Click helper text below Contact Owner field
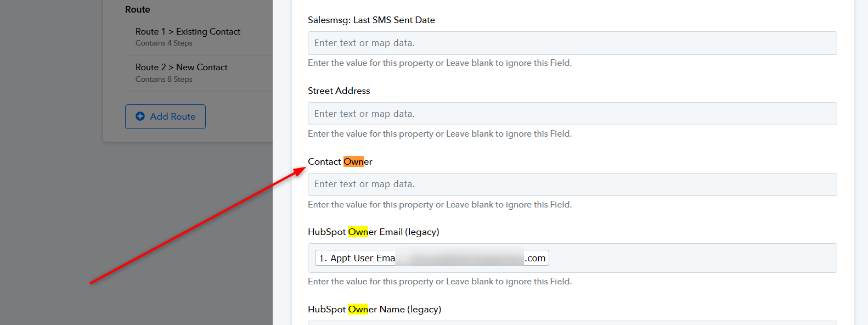 pos(440,205)
